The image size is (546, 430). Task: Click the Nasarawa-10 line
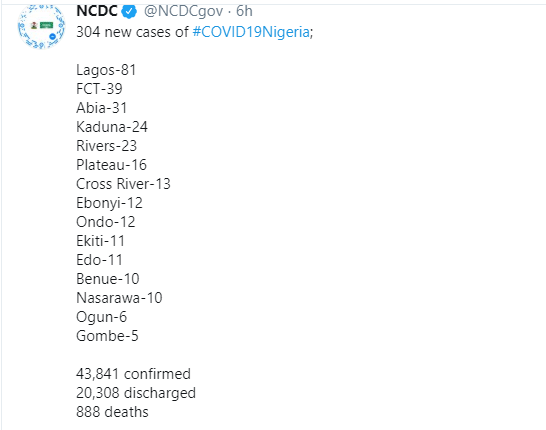coord(119,298)
